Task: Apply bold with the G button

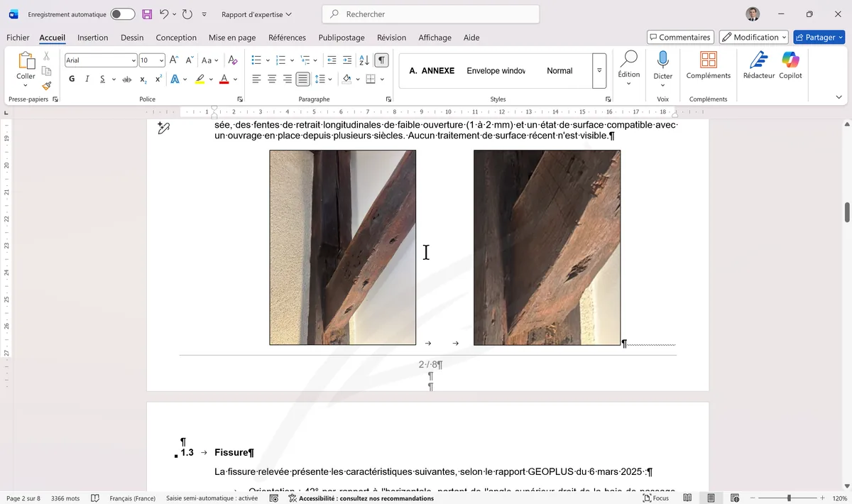Action: 72,79
